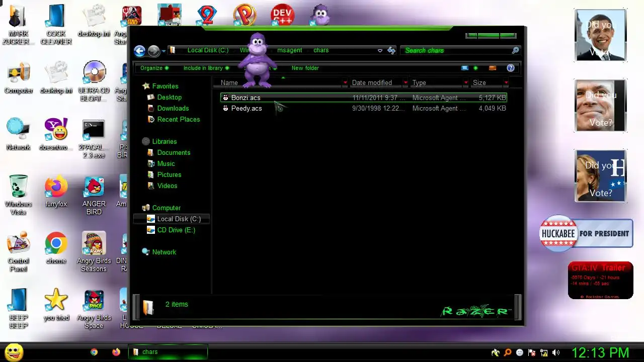
Task: Select the Network desktop icon
Action: pyautogui.click(x=19, y=134)
